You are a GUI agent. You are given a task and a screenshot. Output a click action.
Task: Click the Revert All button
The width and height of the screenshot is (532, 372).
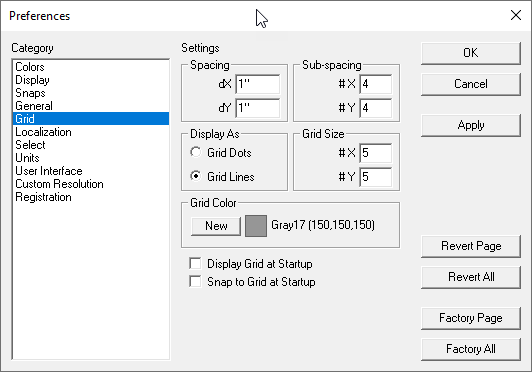pyautogui.click(x=471, y=277)
